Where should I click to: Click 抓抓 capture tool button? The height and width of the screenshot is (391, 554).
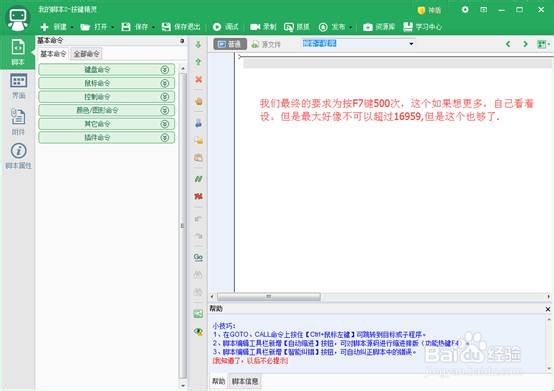coord(297,27)
